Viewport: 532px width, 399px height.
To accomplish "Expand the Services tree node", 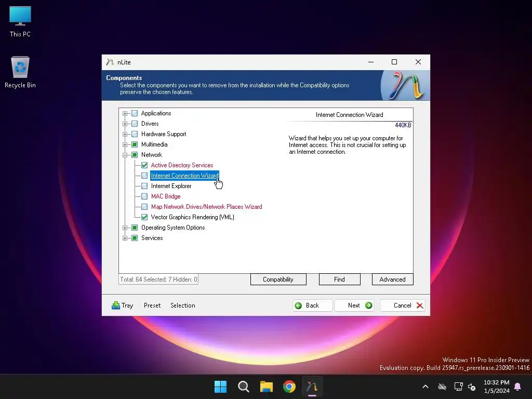I will click(125, 238).
